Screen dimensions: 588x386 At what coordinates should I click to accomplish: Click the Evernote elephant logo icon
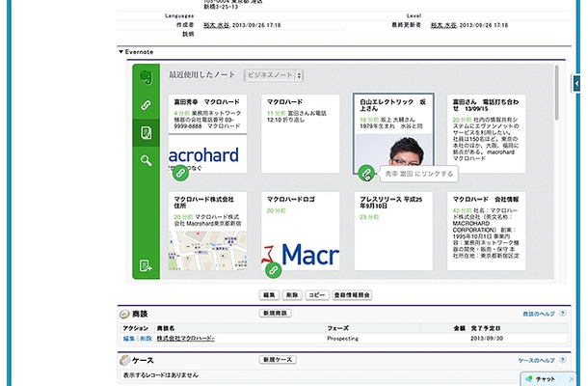point(147,77)
